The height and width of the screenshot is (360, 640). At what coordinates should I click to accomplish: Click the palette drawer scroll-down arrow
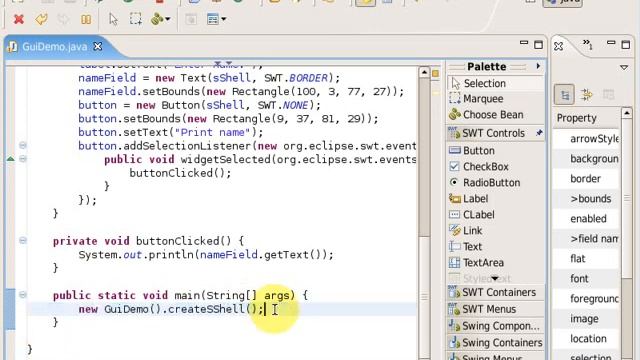click(495, 278)
